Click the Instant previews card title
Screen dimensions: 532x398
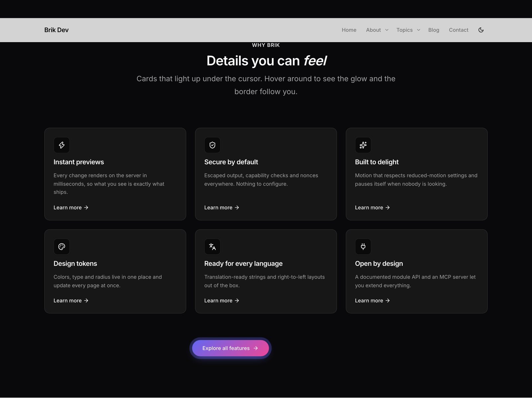click(x=79, y=162)
